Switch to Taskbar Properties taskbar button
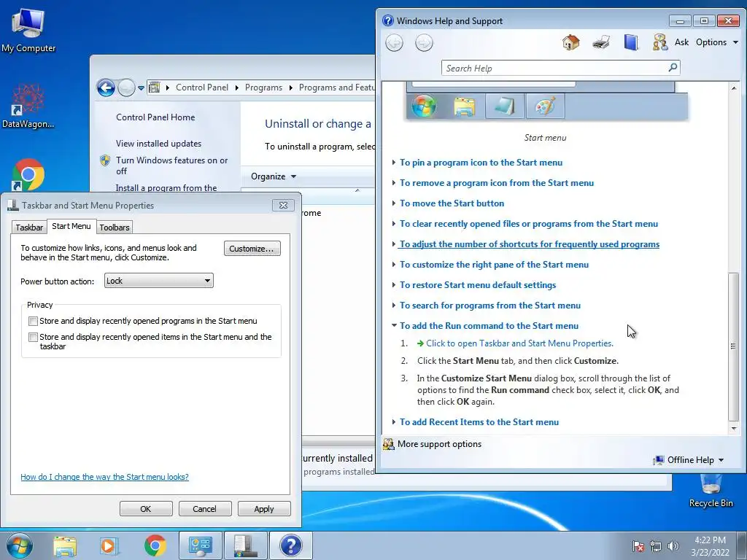The width and height of the screenshot is (747, 560). click(245, 545)
